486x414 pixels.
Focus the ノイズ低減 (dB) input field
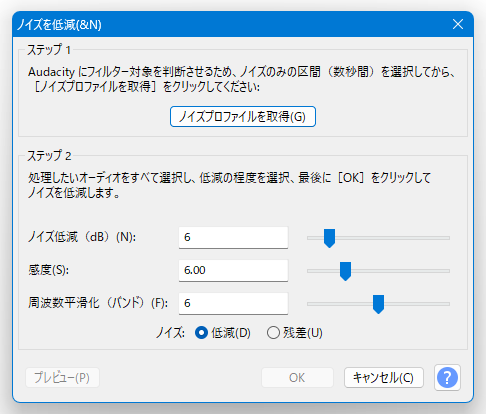click(233, 238)
